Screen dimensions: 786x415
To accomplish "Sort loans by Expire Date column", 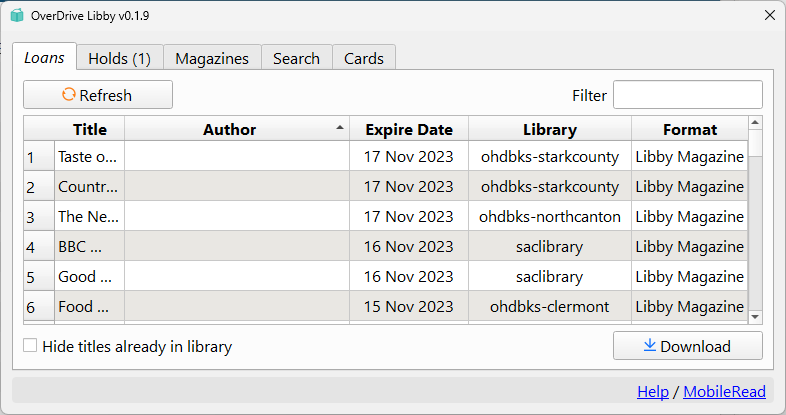I will pos(409,129).
